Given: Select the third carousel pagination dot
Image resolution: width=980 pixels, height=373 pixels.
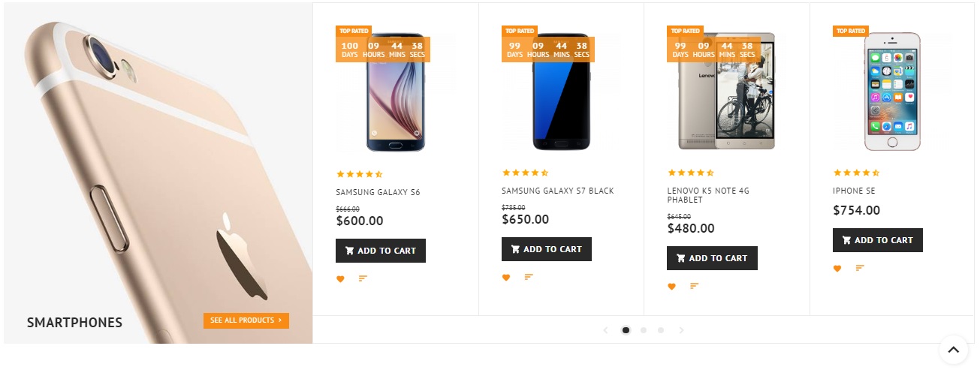Looking at the screenshot, I should 661,330.
